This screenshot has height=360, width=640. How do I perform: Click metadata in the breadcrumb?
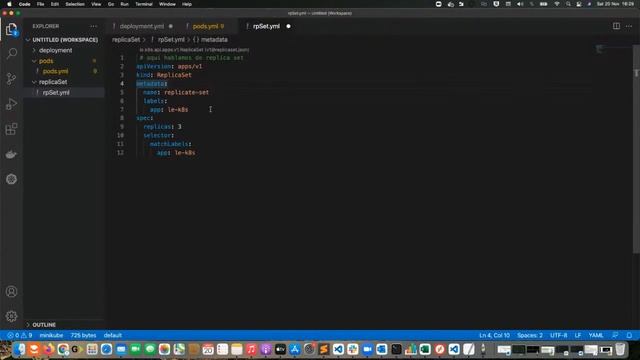[x=214, y=40]
